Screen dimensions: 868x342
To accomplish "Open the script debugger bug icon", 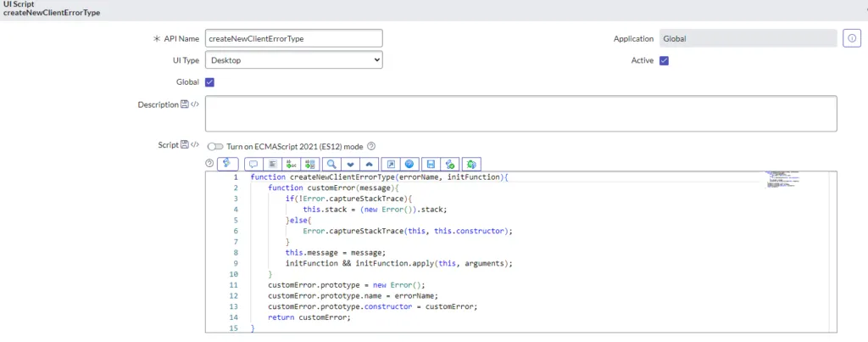I will click(x=471, y=164).
